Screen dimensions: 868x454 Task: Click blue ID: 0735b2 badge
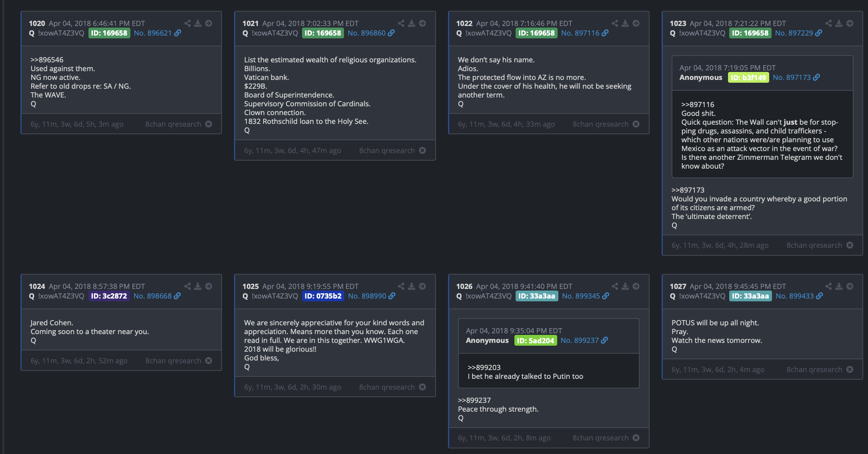323,296
